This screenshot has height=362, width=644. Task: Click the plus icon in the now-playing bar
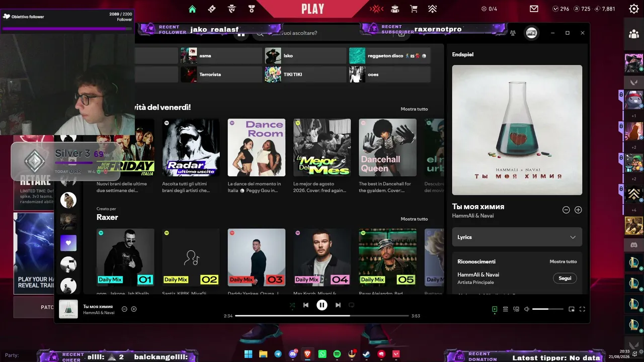(x=134, y=309)
